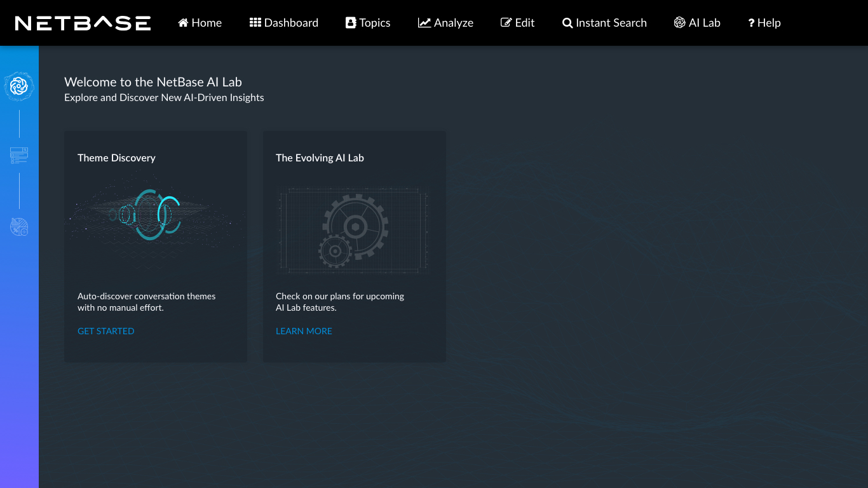Click the Edit pencil icon
This screenshot has height=488, width=868.
tap(506, 23)
